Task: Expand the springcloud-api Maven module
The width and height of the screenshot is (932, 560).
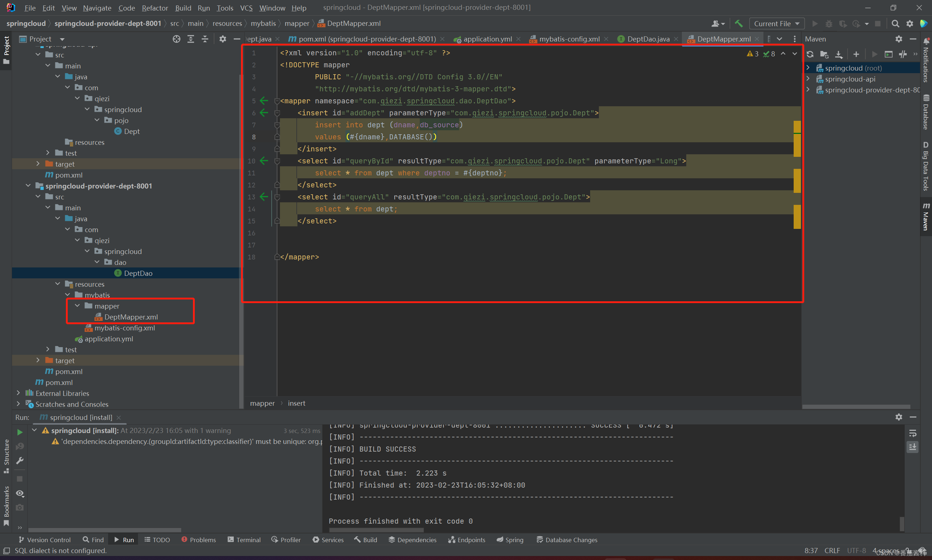Action: click(x=808, y=79)
